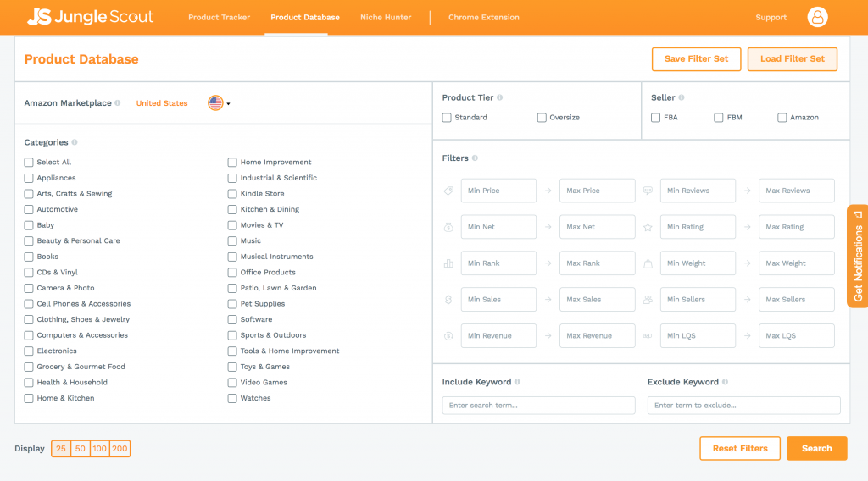868x481 pixels.
Task: Open the Product Tracker tab
Action: click(219, 17)
